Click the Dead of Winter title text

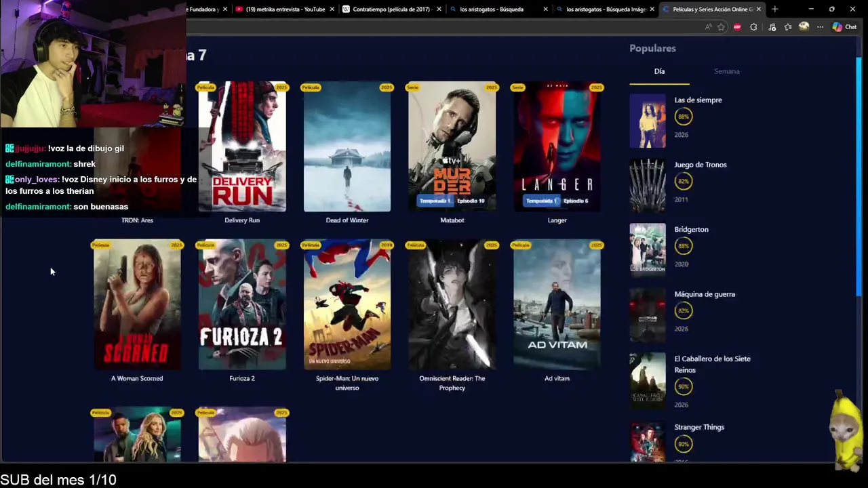pos(347,220)
